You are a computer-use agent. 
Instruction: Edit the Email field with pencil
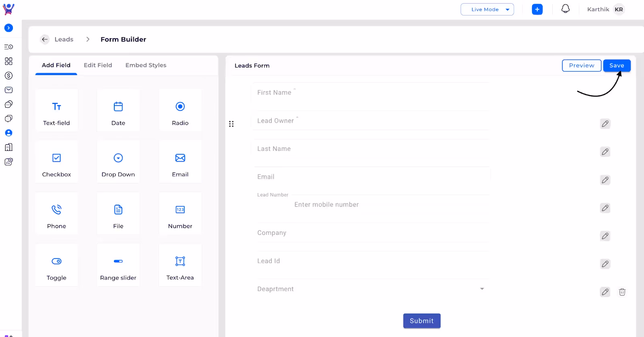tap(605, 180)
